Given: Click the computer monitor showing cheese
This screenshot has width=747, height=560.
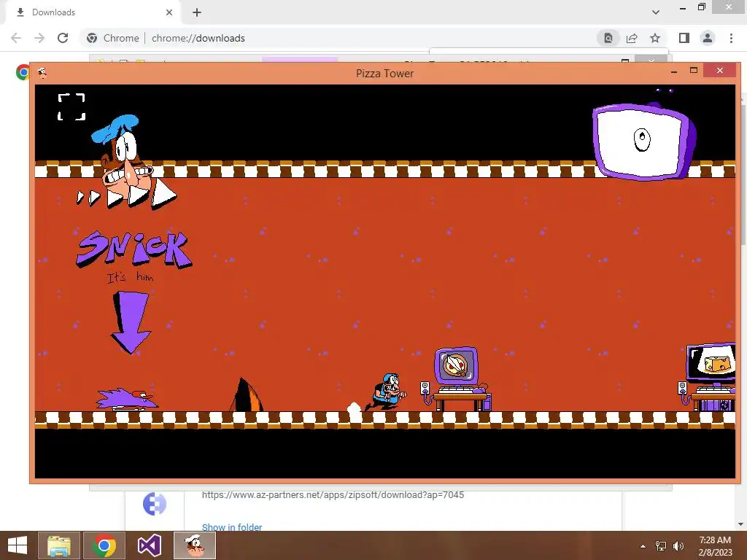Looking at the screenshot, I should tap(711, 364).
